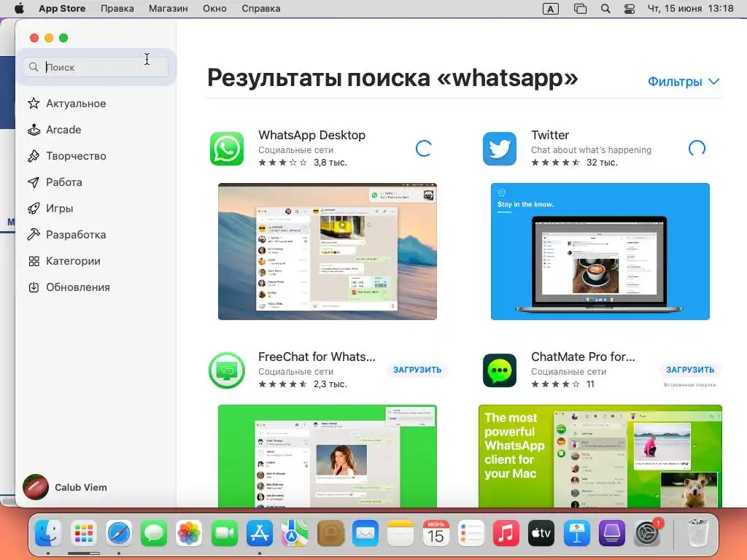Open the Окно menu
Image resolution: width=747 pixels, height=560 pixels.
214,9
